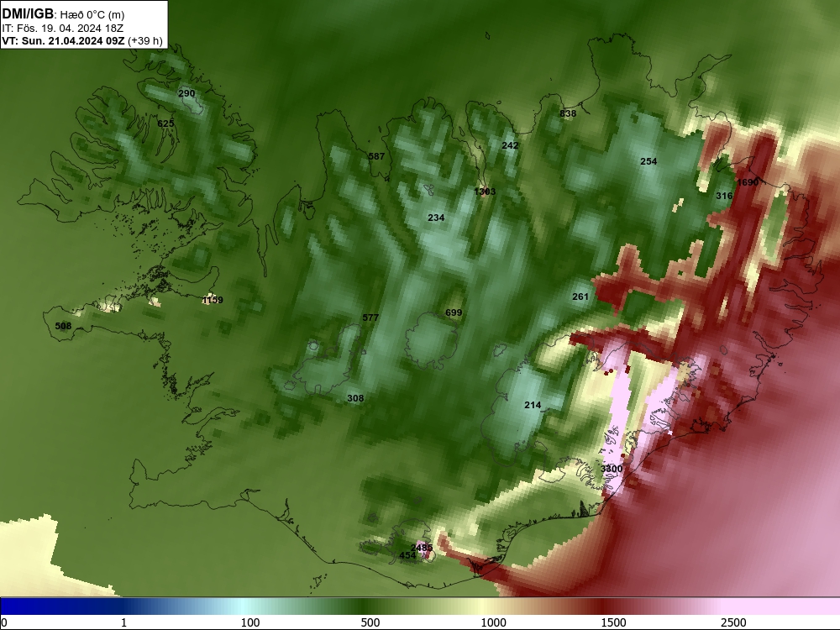840x630 pixels.
Task: Click the legend label 500
Action: pos(370,622)
